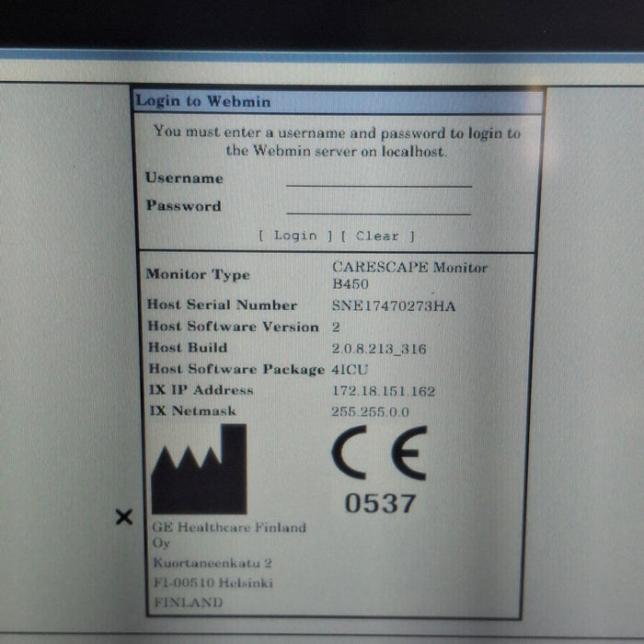Select the serial number SNE17470273HA

[x=394, y=306]
